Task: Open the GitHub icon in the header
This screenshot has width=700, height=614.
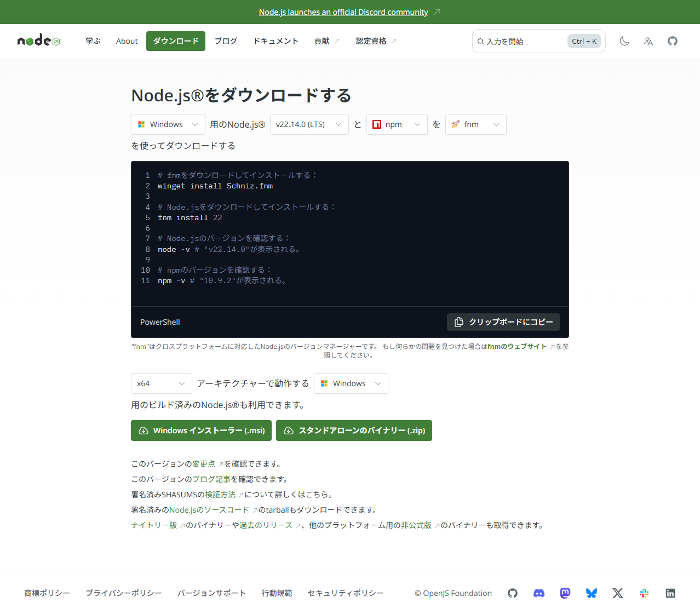Action: click(672, 41)
